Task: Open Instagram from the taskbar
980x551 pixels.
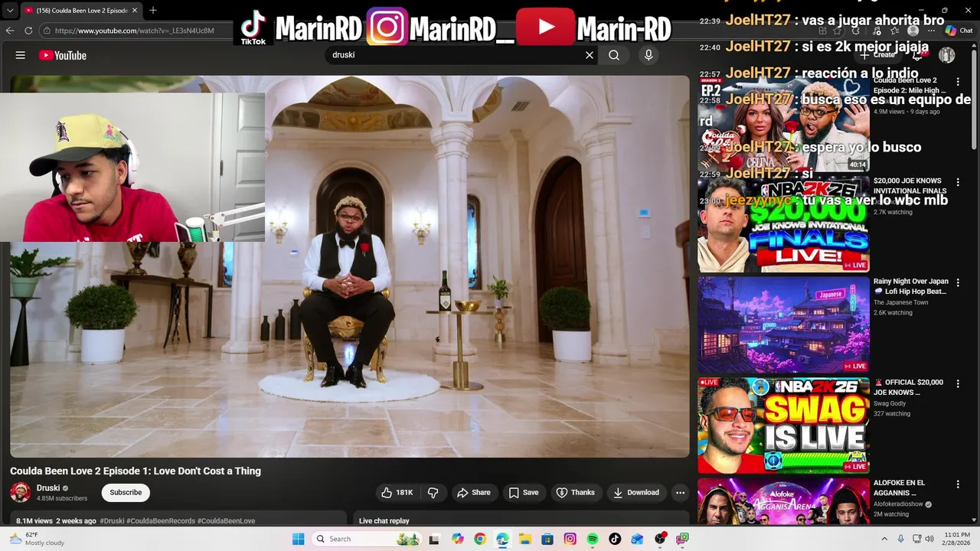Action: point(570,539)
